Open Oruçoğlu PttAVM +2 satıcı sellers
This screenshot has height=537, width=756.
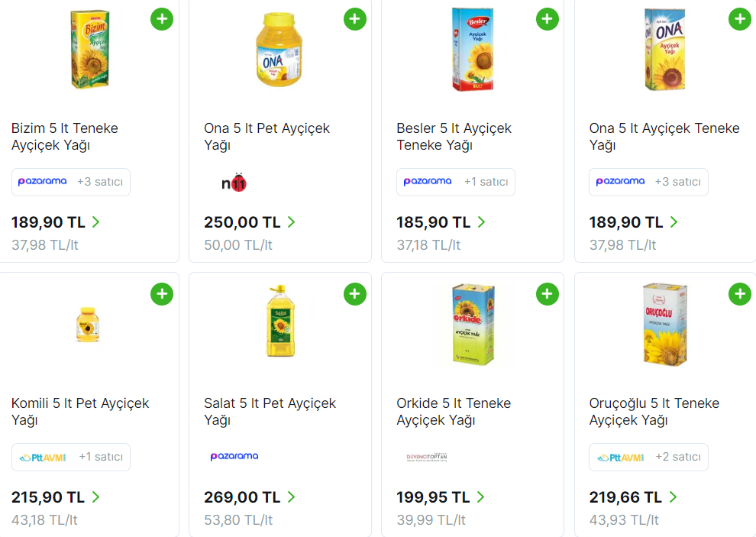648,457
